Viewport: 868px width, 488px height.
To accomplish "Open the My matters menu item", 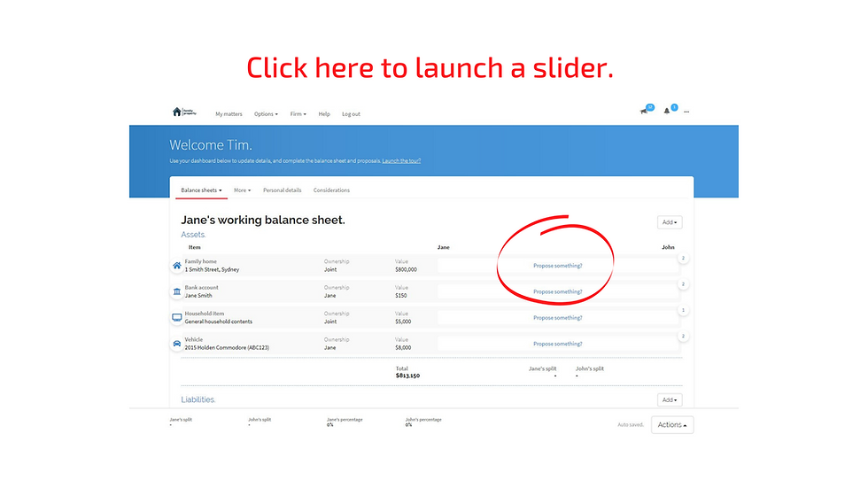I will [229, 114].
